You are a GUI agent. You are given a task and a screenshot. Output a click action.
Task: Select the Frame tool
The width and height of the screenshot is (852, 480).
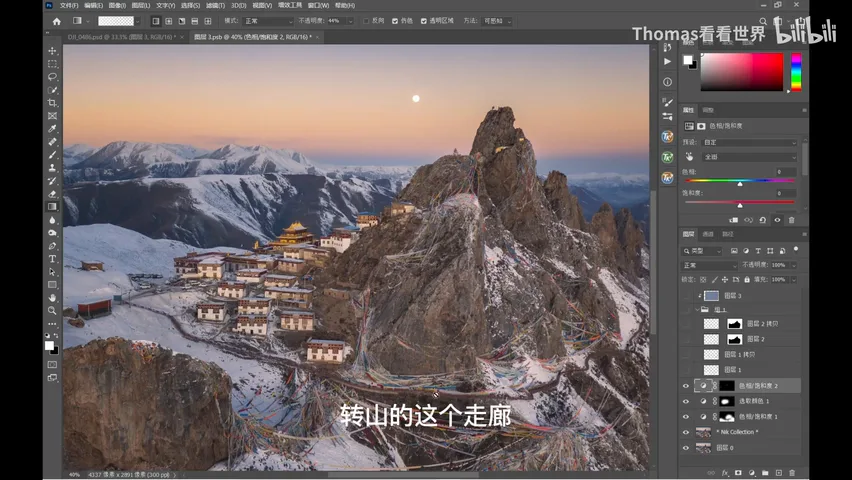coord(52,116)
